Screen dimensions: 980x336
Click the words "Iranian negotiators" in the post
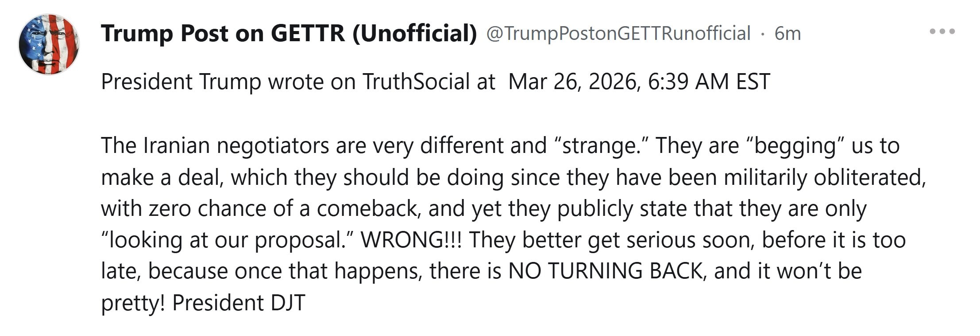(236, 146)
